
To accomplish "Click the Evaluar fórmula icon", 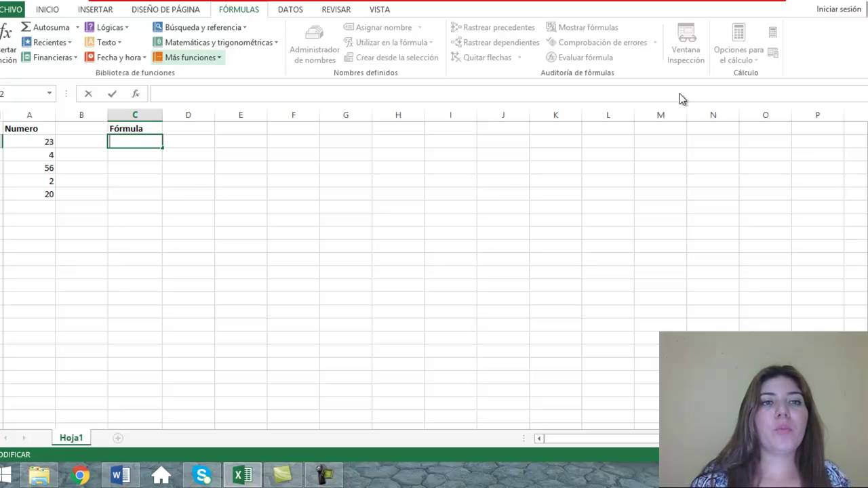I will pos(551,58).
